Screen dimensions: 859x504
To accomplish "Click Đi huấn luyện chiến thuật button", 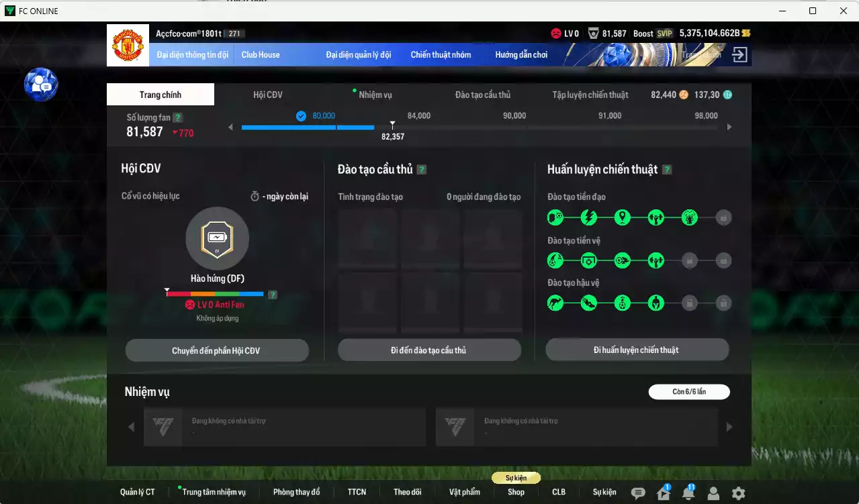I will tap(637, 350).
